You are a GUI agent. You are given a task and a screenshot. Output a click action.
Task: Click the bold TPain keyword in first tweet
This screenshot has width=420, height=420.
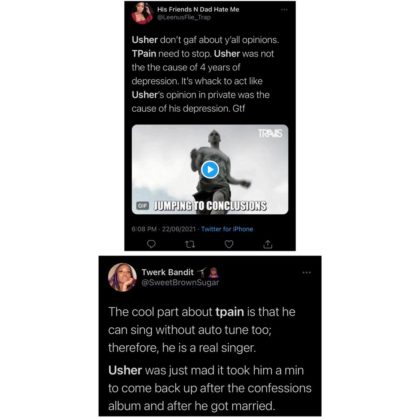click(x=144, y=54)
